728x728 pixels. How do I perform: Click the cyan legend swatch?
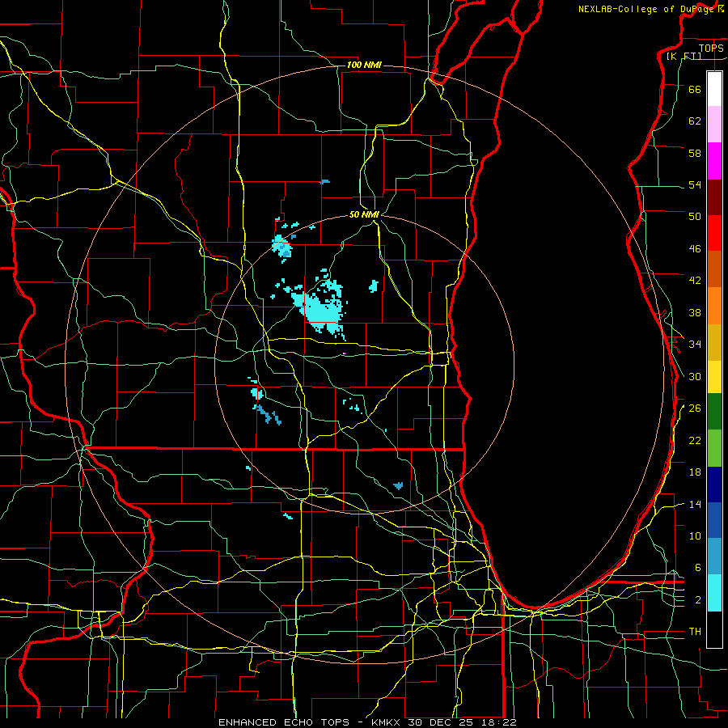tap(714, 594)
